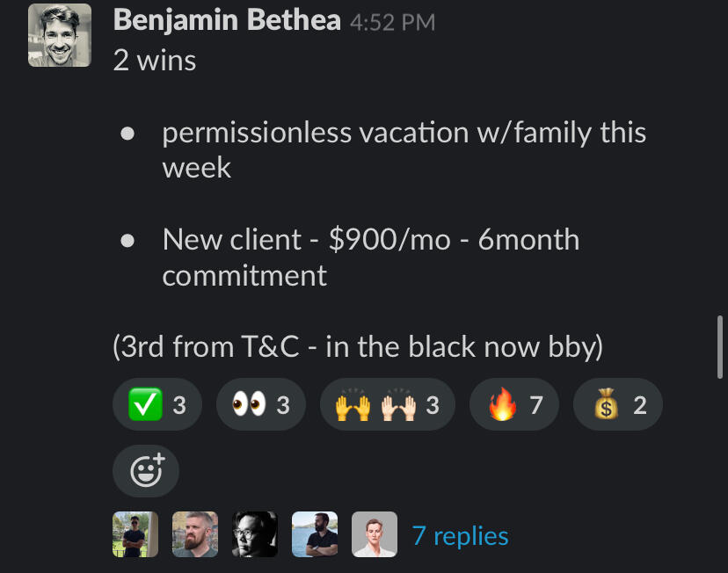The image size is (728, 573).
Task: Open Benjamin Bethea's profile picture
Action: click(x=59, y=35)
